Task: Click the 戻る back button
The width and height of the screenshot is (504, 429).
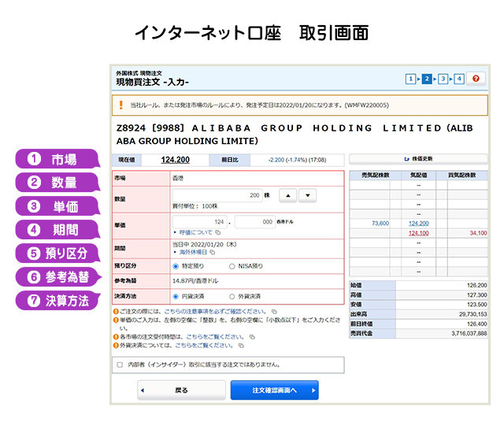Action: (181, 390)
